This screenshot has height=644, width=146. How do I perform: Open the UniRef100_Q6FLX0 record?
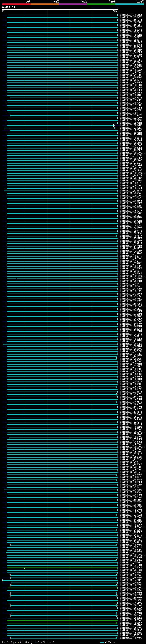131,570
